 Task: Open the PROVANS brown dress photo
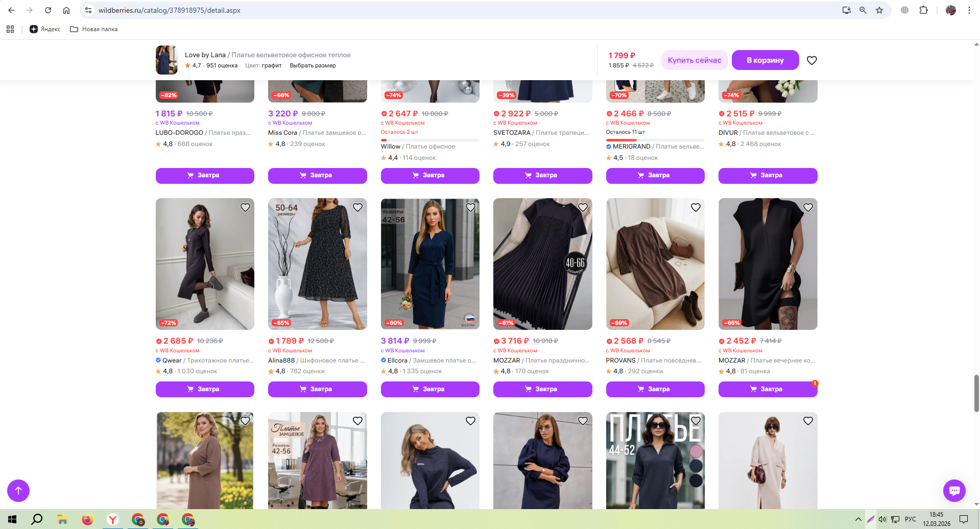click(x=655, y=264)
